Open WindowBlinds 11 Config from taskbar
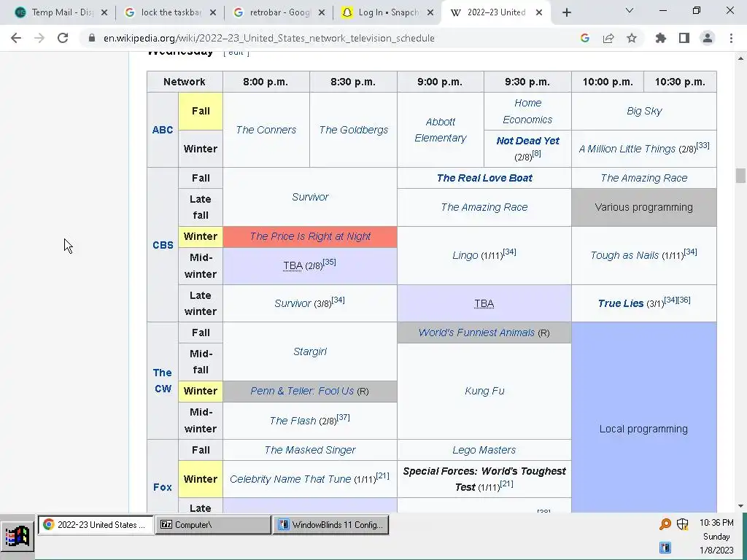747x560 pixels. pos(331,525)
